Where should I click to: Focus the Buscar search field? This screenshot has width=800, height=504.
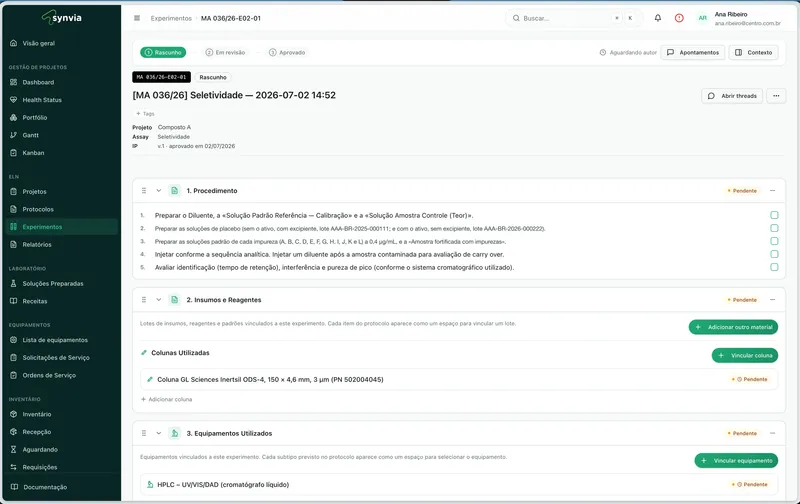(x=573, y=18)
